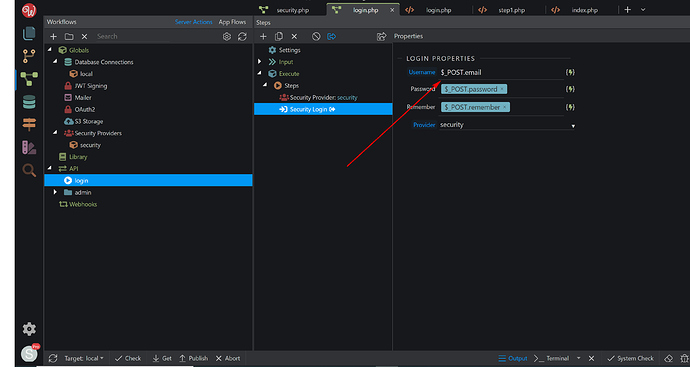The height and width of the screenshot is (367, 690).
Task: Click the Publish button
Action: point(194,358)
